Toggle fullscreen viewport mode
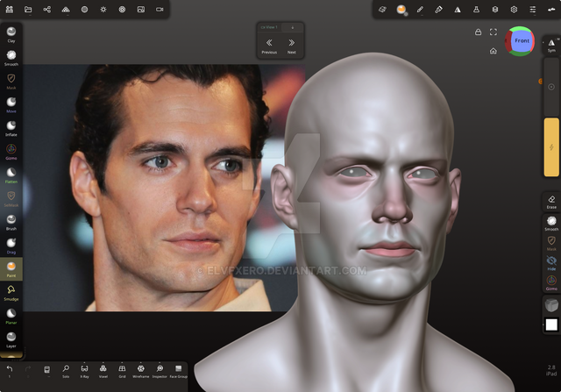Viewport: 561px width, 392px height. pos(494,32)
